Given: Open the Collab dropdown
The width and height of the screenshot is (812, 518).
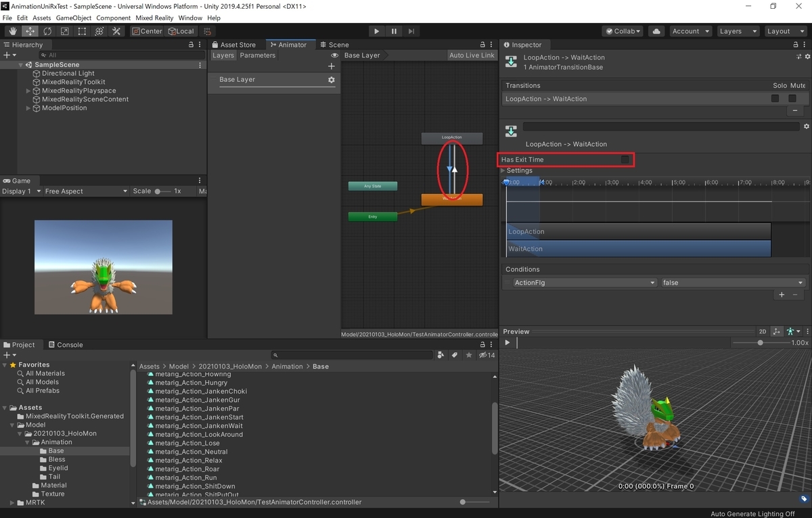Looking at the screenshot, I should tap(623, 31).
